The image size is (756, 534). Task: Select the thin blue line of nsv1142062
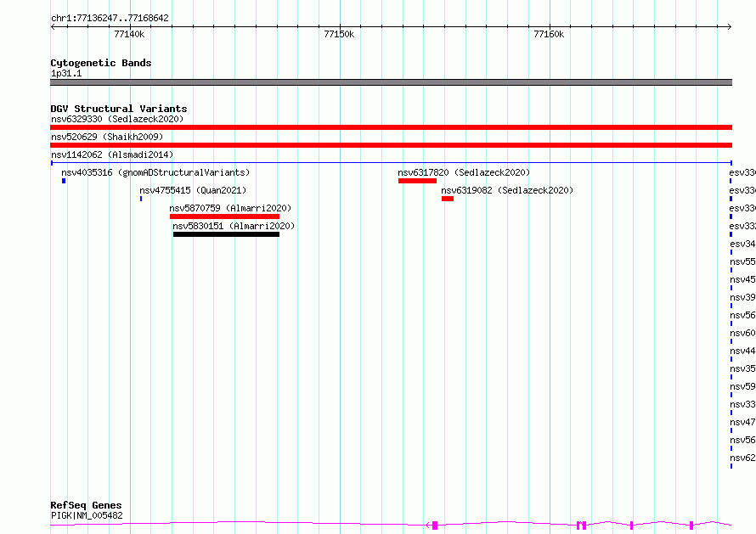pos(391,163)
